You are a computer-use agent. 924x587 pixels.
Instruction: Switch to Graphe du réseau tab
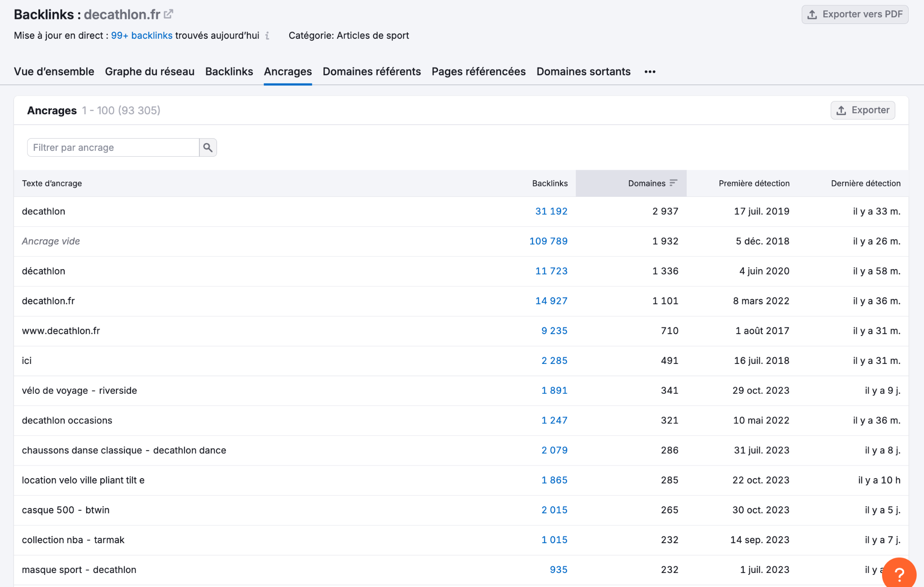pyautogui.click(x=150, y=71)
